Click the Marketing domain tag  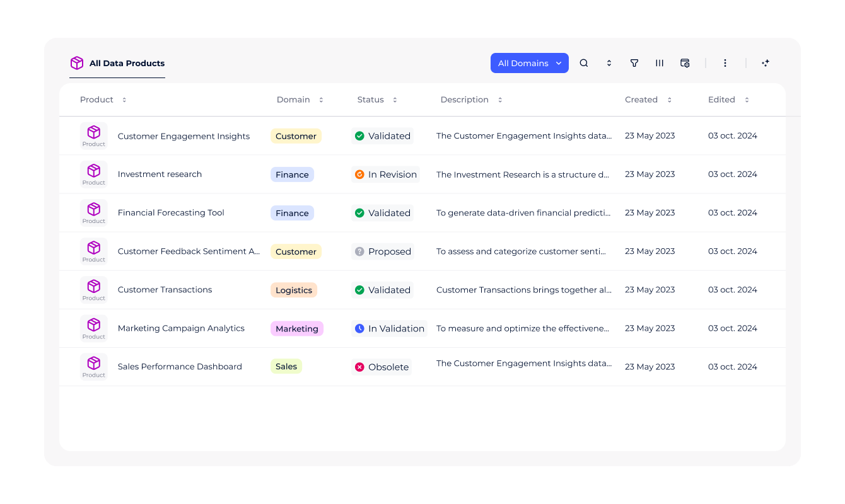(297, 328)
